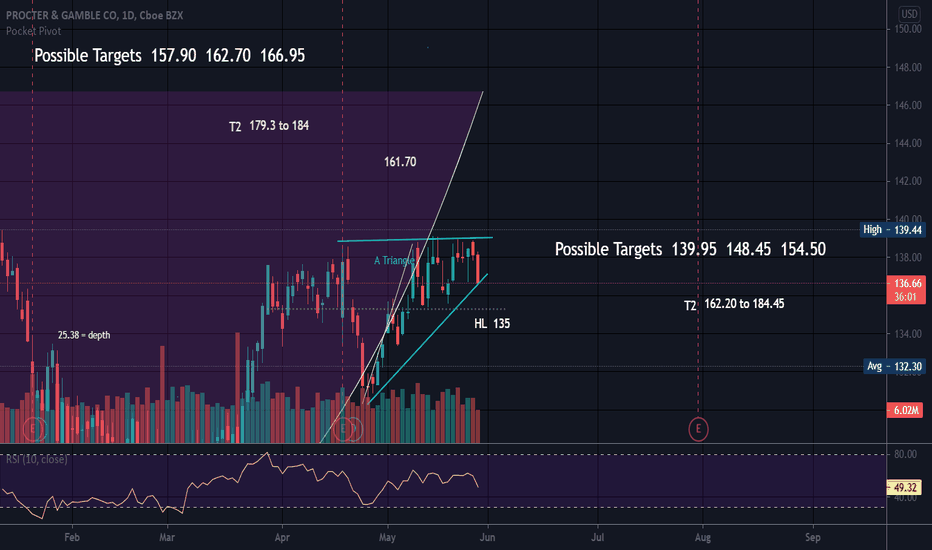The height and width of the screenshot is (550, 932).
Task: Select the Avg 132.30 price label
Action: tap(894, 366)
